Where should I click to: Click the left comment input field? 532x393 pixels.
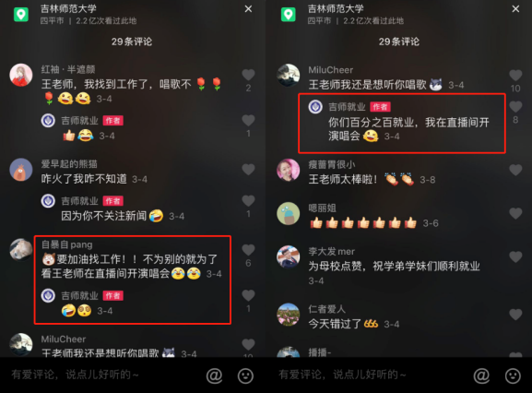point(101,375)
